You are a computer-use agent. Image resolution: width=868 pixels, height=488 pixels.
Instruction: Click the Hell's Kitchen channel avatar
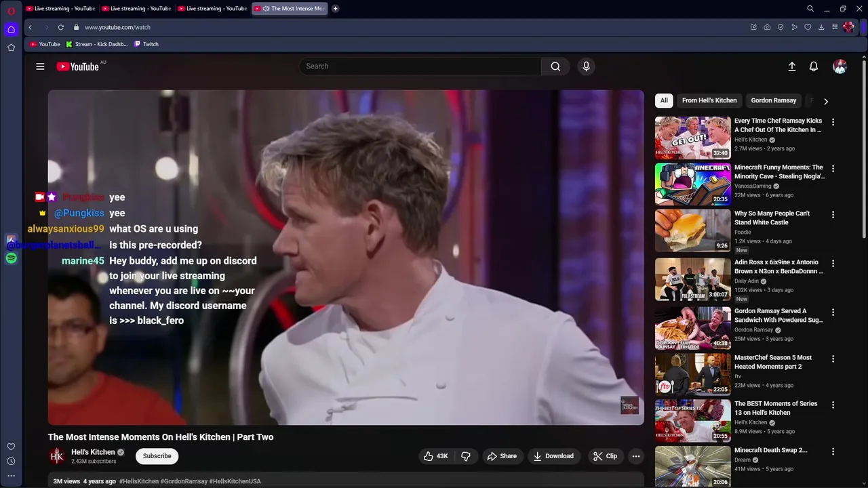pos(57,456)
